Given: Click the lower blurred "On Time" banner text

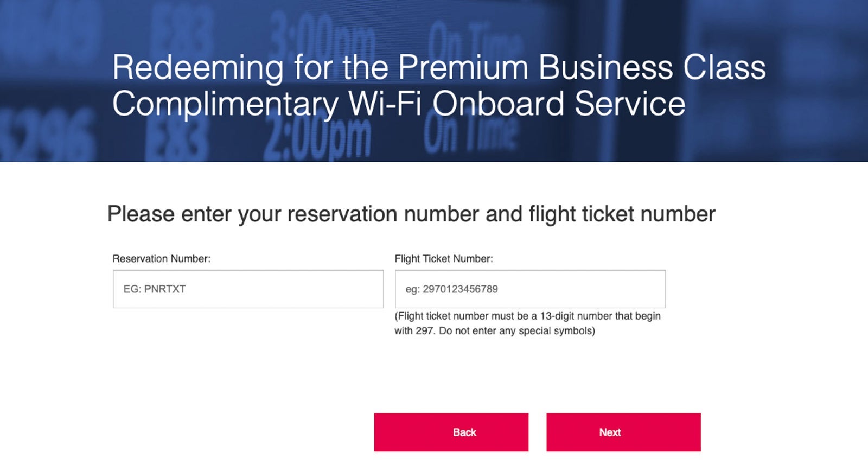Looking at the screenshot, I should (x=470, y=132).
